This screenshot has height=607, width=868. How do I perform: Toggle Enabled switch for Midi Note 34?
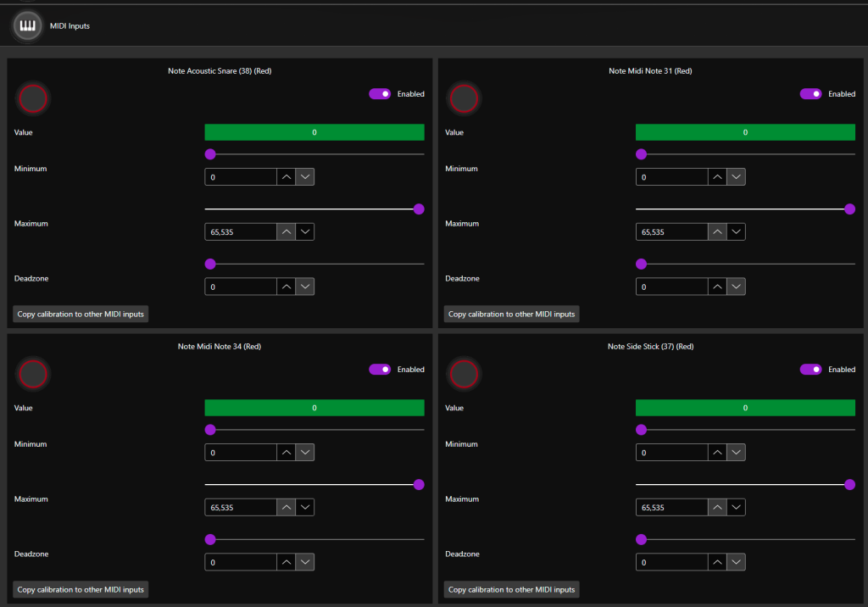click(380, 370)
